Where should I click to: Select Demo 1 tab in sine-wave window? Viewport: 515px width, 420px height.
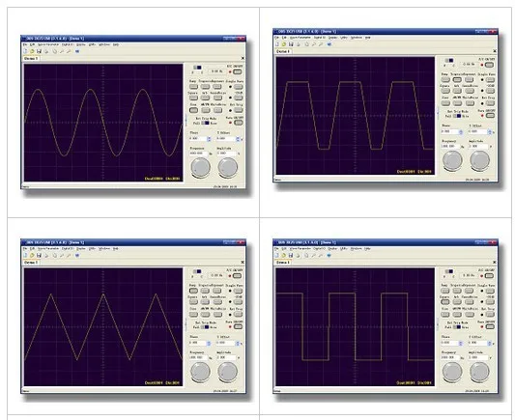click(x=31, y=58)
